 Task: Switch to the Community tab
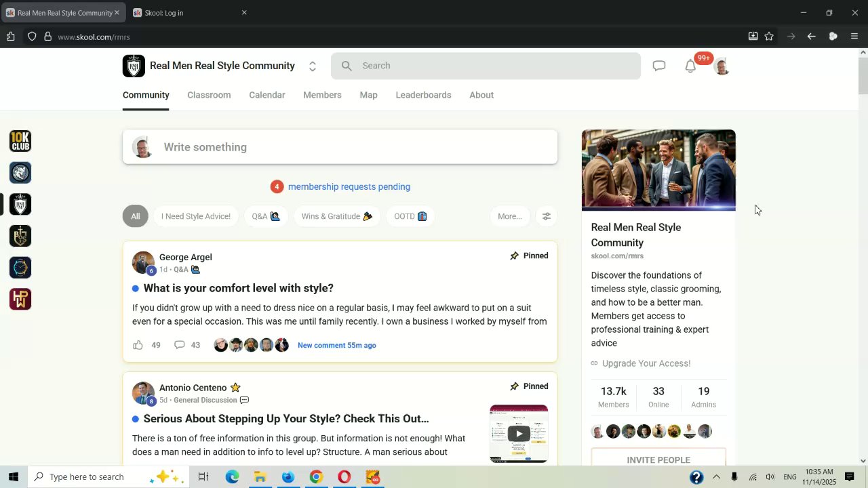146,95
